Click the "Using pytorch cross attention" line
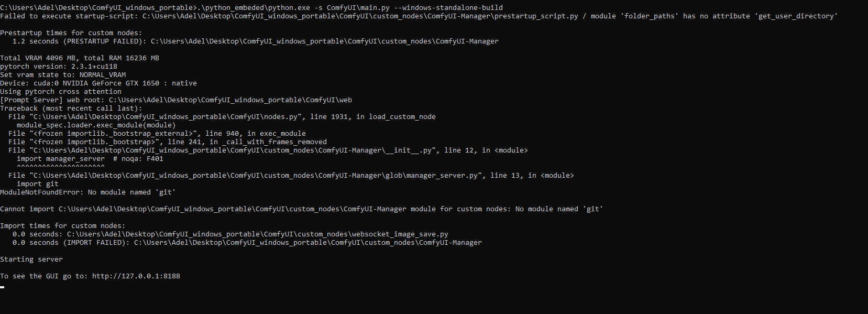868x314 pixels. [61, 92]
